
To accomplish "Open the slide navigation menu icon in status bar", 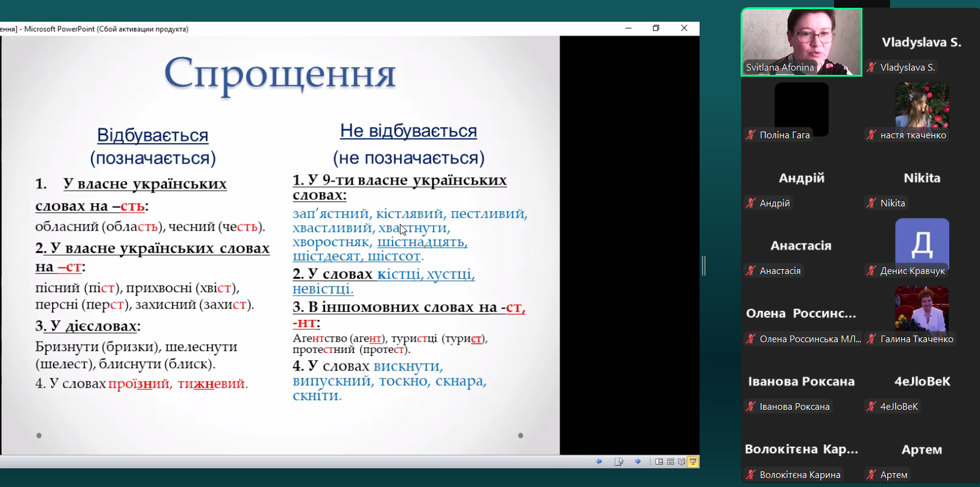I will click(x=619, y=462).
